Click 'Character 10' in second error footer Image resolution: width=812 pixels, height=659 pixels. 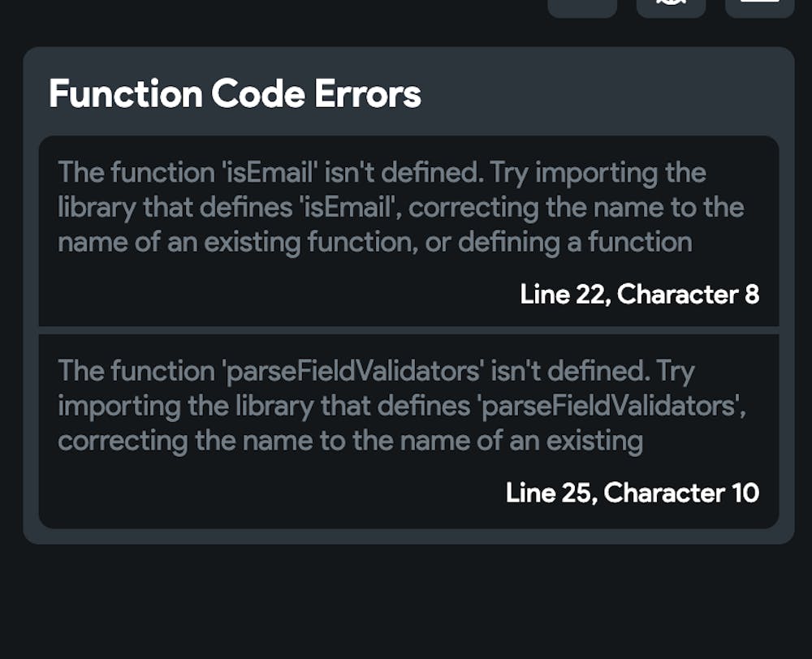pos(681,492)
